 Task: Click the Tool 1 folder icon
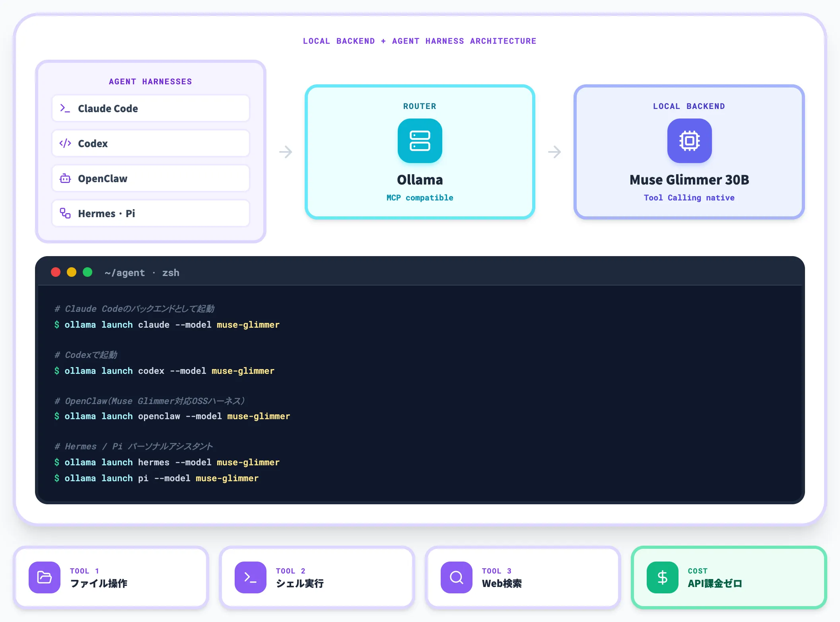(45, 577)
